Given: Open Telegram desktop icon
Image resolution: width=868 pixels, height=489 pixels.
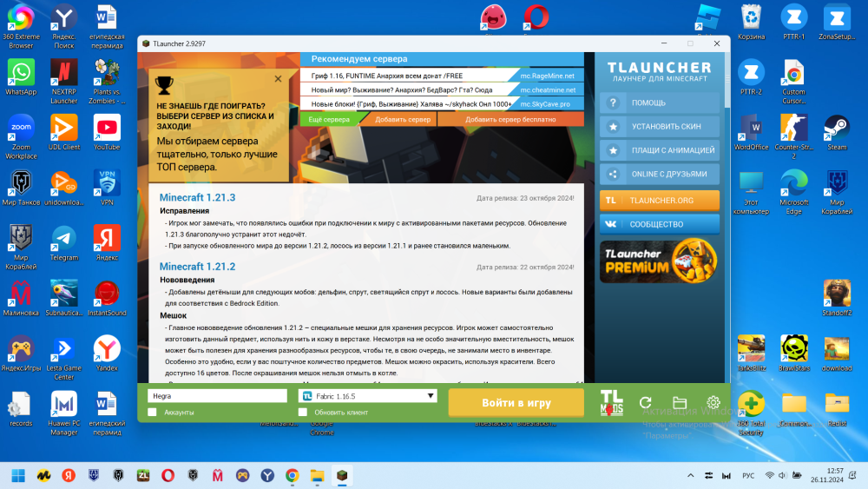Looking at the screenshot, I should click(63, 243).
